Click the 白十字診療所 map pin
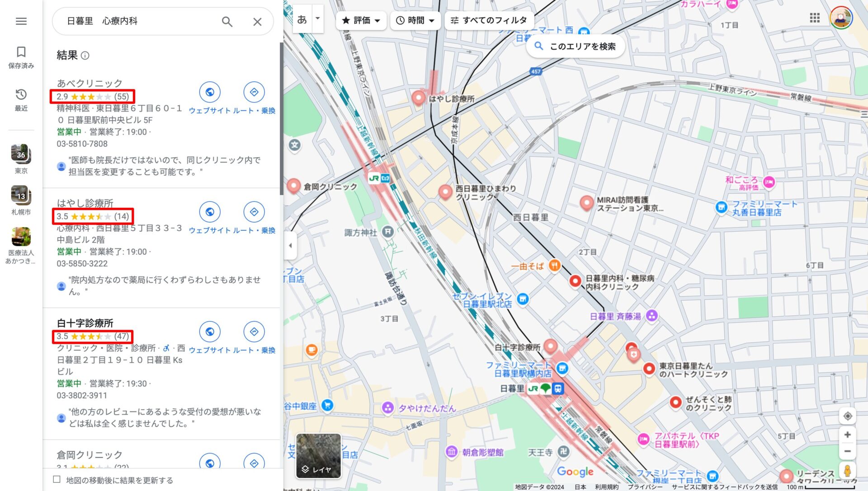The image size is (868, 491). [550, 346]
